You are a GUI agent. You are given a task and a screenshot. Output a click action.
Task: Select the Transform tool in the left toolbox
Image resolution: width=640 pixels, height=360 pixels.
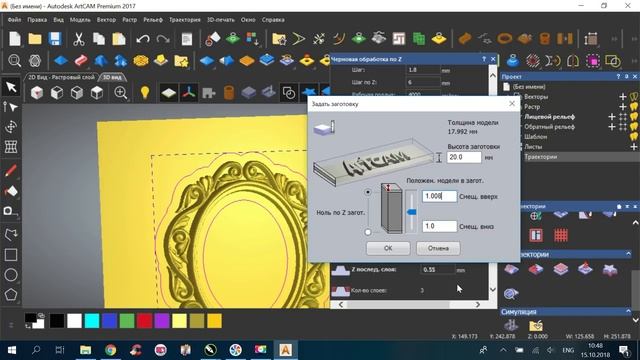tap(11, 127)
